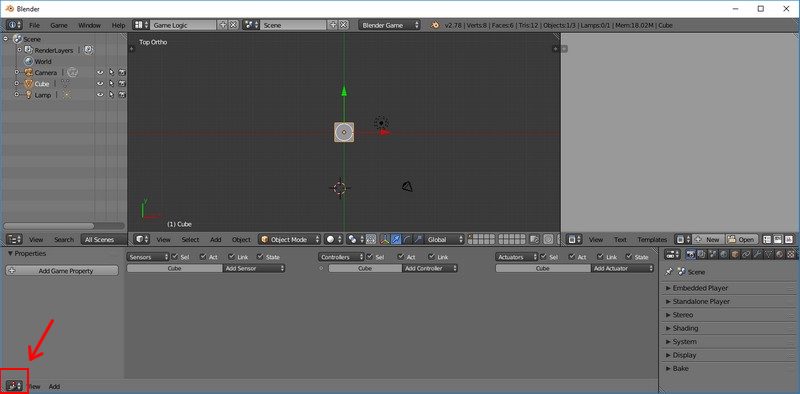The image size is (800, 394).
Task: Open the Templates menu in text editor
Action: tap(652, 239)
